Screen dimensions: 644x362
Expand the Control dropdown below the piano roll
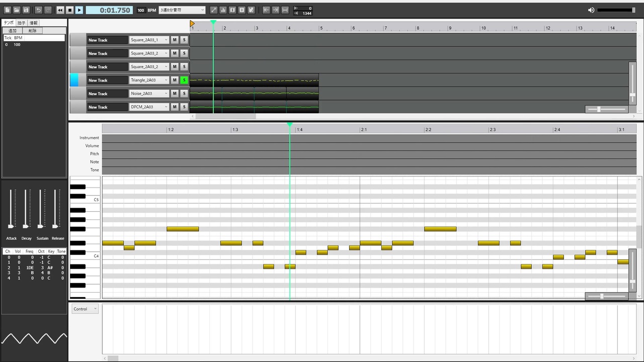(x=85, y=309)
